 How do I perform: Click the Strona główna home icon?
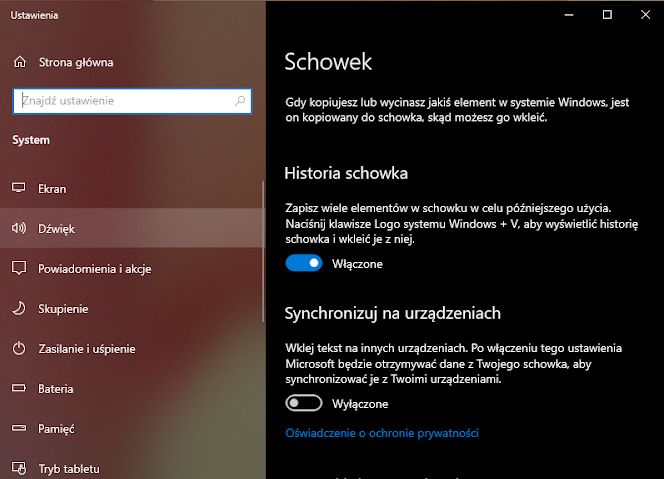click(x=19, y=62)
